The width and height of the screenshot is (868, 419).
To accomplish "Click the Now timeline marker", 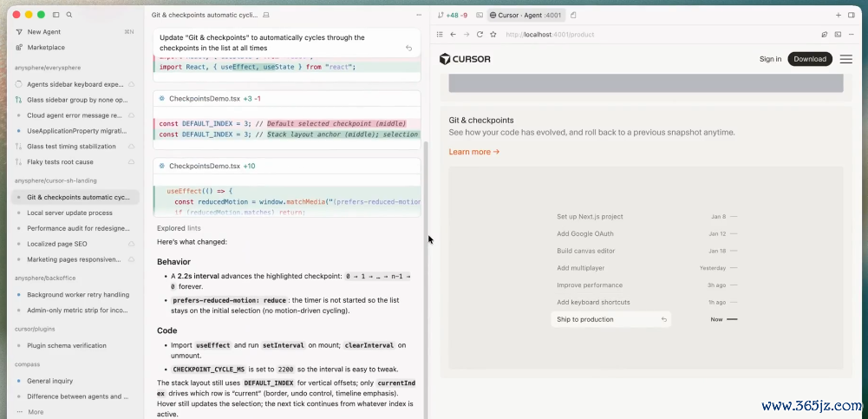I will 724,319.
